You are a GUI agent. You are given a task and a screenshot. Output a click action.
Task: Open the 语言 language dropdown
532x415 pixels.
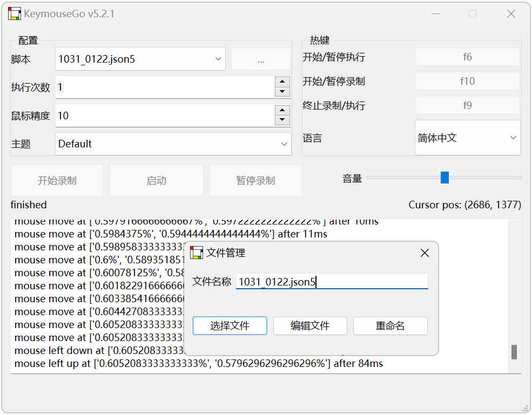[468, 138]
